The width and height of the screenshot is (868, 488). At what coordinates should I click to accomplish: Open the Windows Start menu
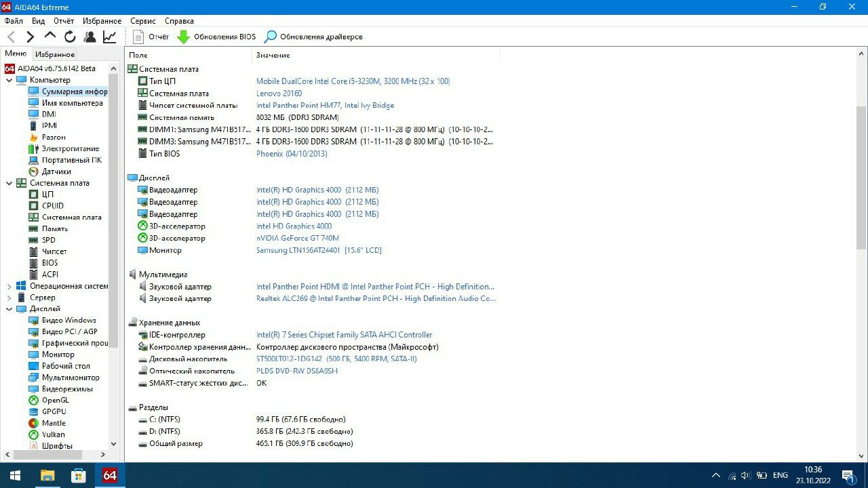(15, 476)
